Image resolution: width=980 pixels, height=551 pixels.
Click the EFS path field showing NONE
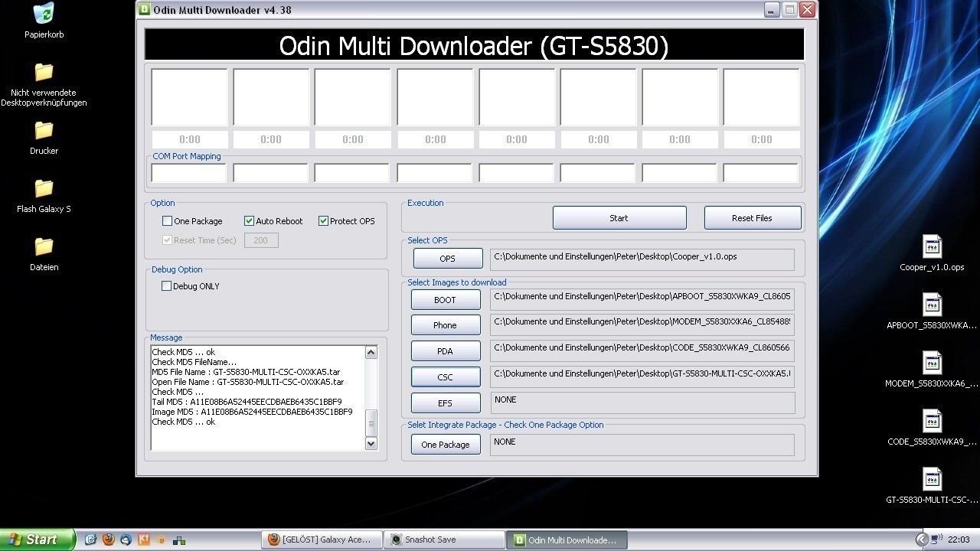click(x=642, y=403)
